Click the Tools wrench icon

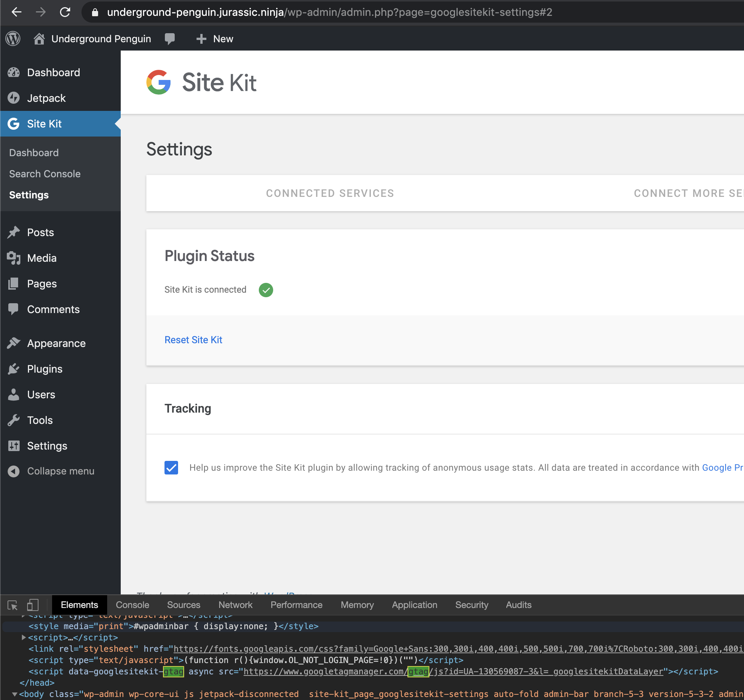(x=14, y=420)
